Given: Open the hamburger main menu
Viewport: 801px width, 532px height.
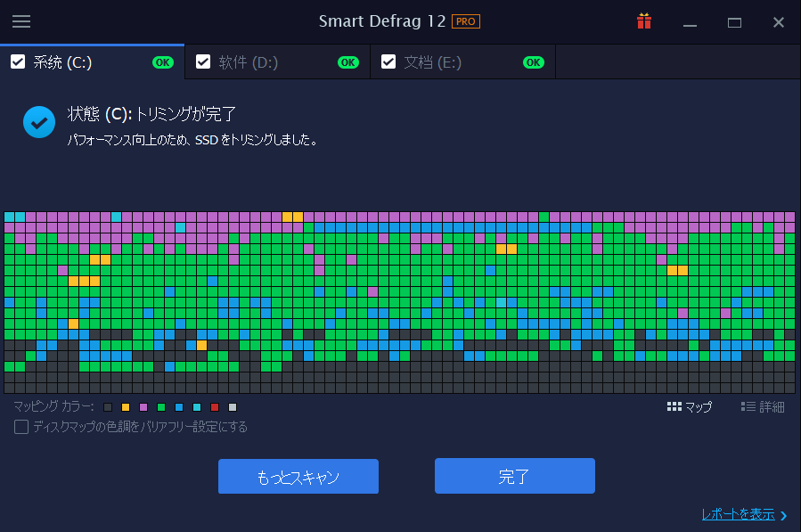Looking at the screenshot, I should (21, 21).
